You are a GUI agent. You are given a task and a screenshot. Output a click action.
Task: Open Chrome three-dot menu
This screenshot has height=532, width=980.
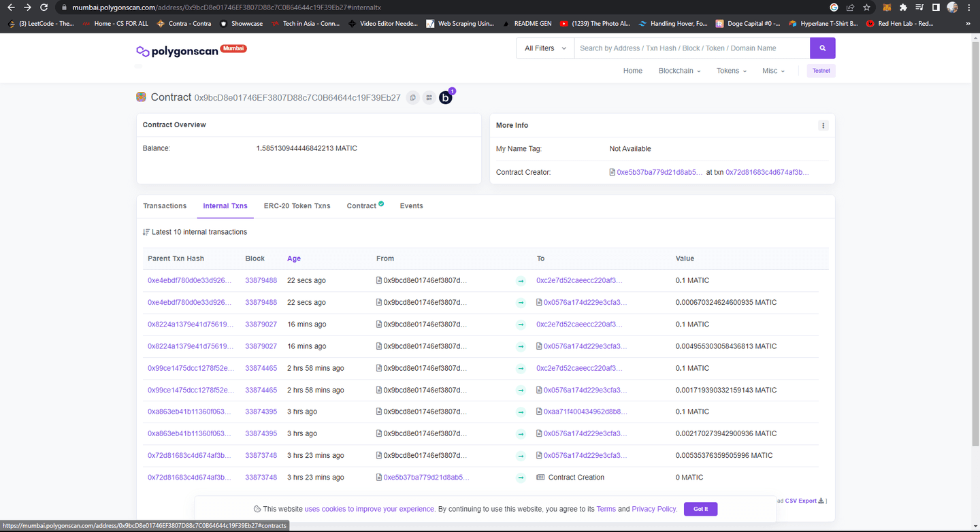point(968,7)
